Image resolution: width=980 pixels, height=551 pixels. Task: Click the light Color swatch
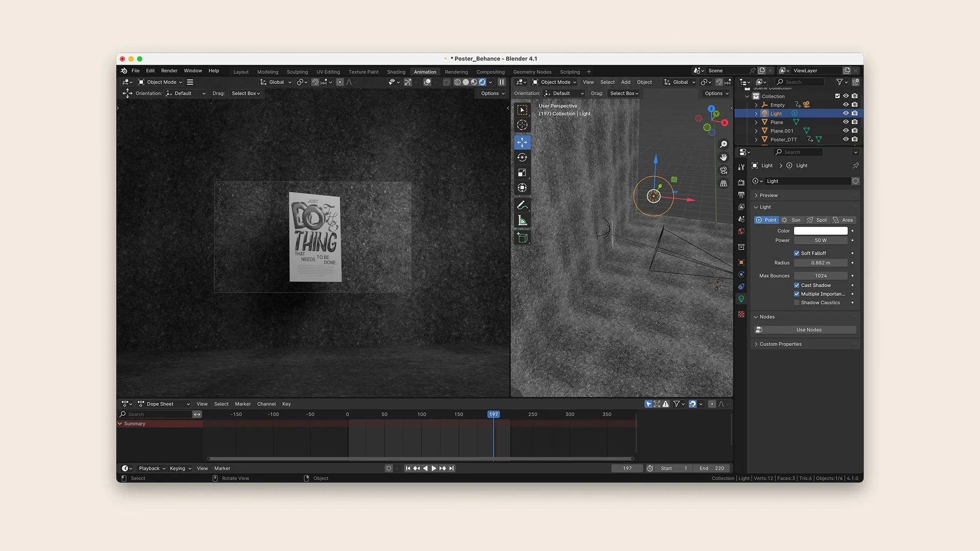click(820, 231)
